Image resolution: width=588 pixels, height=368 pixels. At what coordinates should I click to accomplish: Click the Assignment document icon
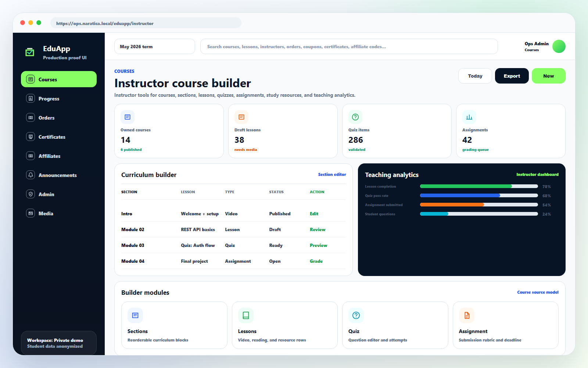[467, 315]
